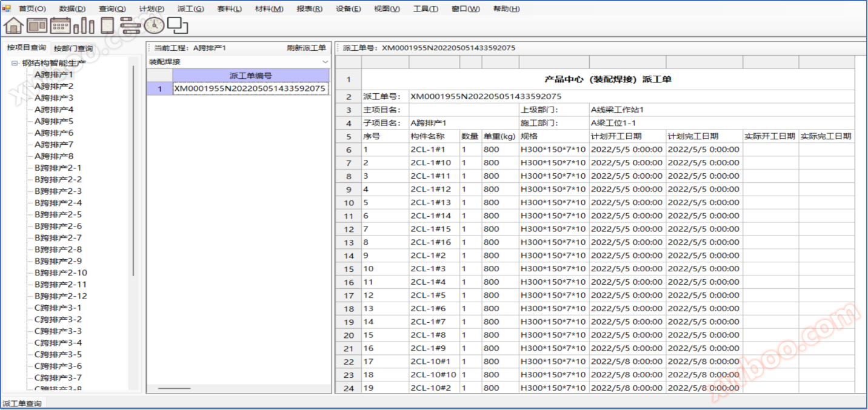Click the stacked bars list icon
Viewport: 868px width, 410px height.
point(130,25)
